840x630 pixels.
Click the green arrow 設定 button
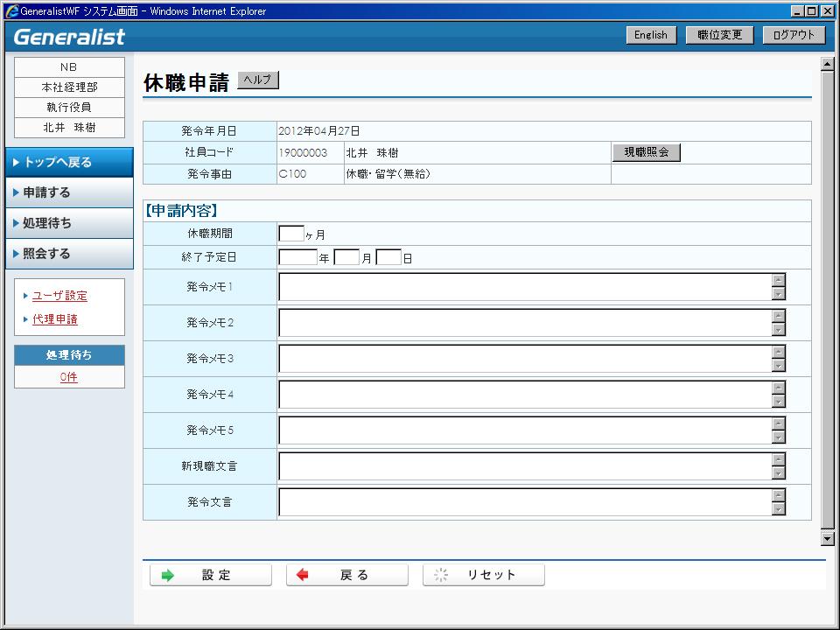[x=210, y=575]
